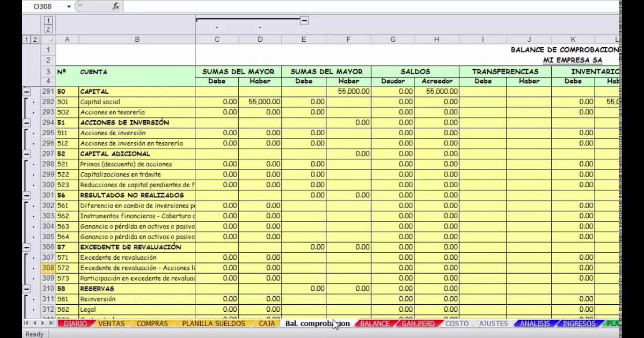Select the Legal cell in row 312
The width and height of the screenshot is (644, 338).
(137, 310)
